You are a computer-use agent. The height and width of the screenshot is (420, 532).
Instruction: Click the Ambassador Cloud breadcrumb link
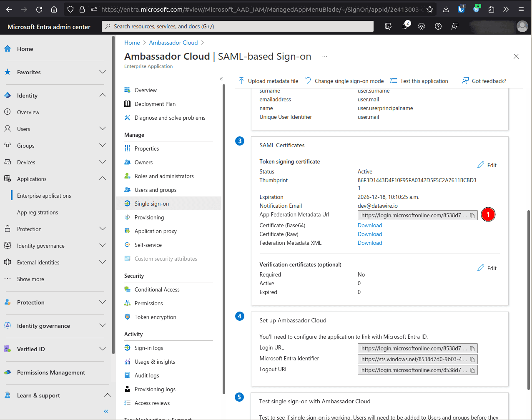(173, 43)
